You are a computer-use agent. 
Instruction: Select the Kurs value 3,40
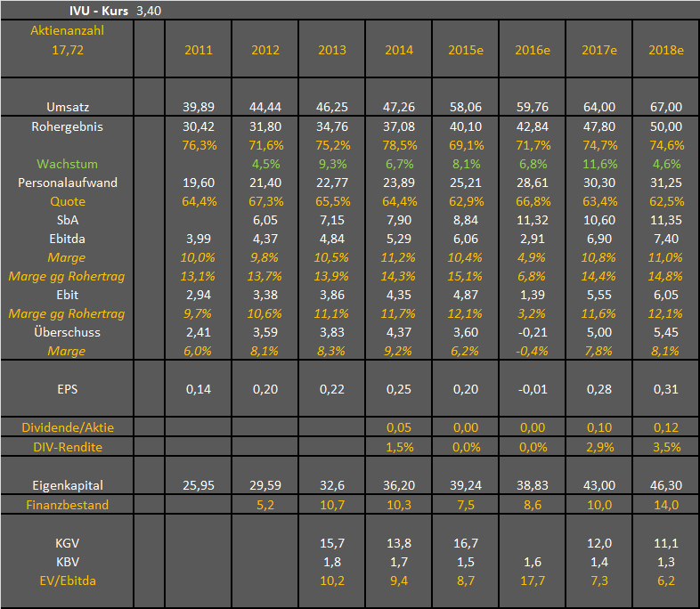coord(149,11)
